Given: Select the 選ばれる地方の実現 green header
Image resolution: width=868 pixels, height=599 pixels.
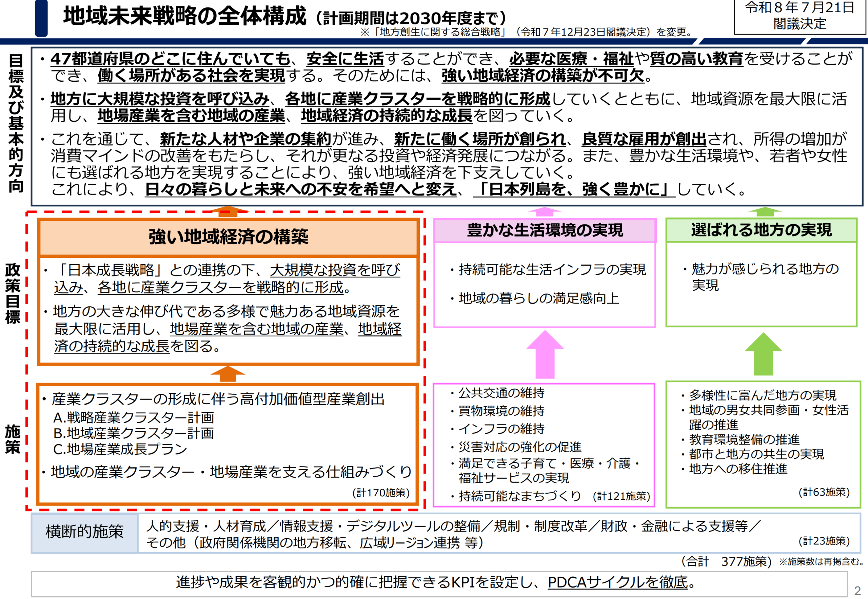Looking at the screenshot, I should pos(761,230).
